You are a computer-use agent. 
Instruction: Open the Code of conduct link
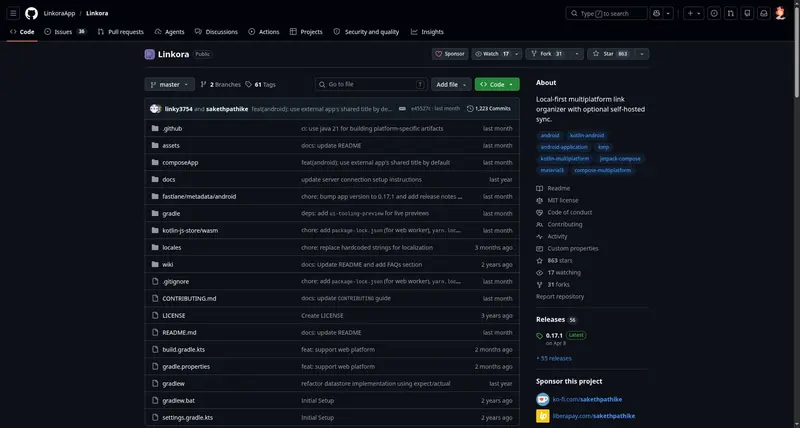coord(569,212)
